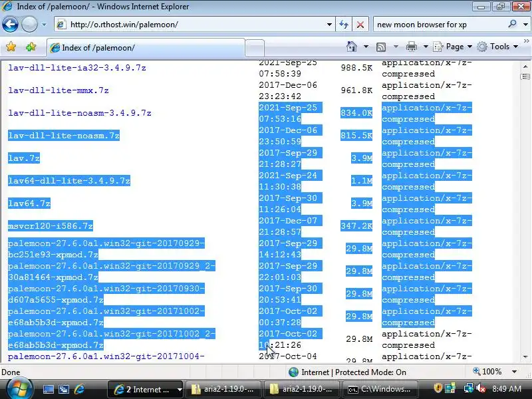Image resolution: width=532 pixels, height=399 pixels.
Task: Click the 100% zoom level button
Action: [487, 372]
